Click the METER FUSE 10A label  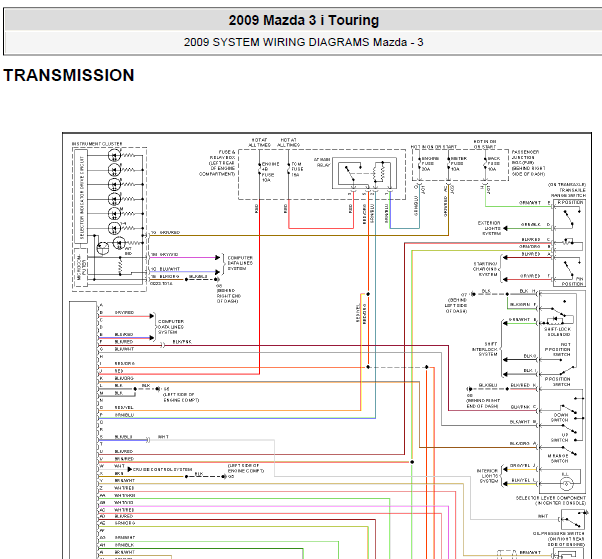point(459,164)
